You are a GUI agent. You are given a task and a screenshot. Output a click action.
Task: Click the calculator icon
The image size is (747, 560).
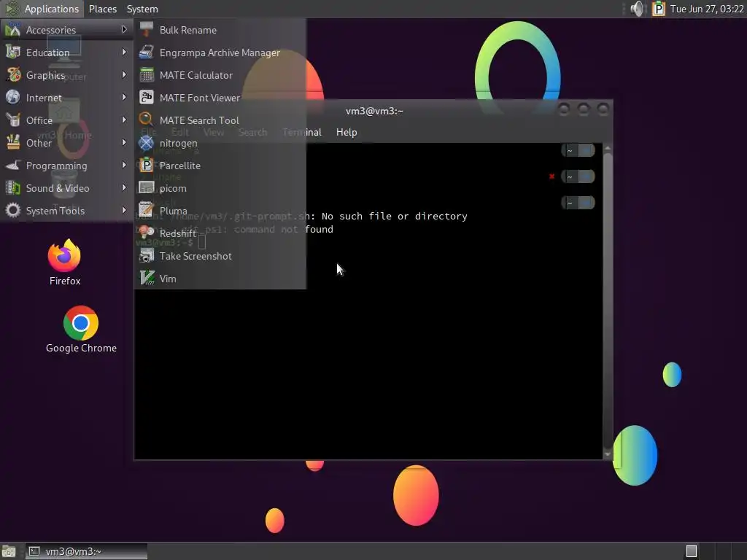coord(146,75)
